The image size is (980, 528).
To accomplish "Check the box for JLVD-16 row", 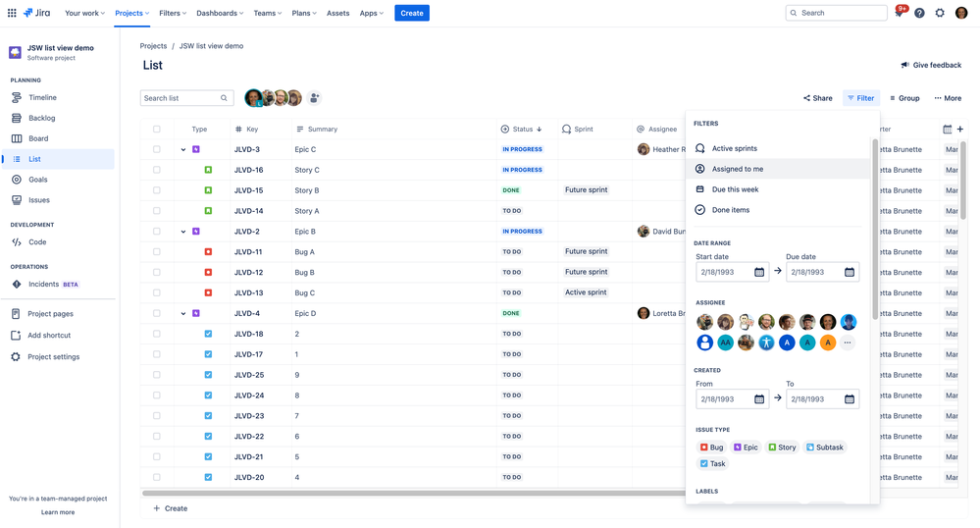I will click(x=156, y=170).
